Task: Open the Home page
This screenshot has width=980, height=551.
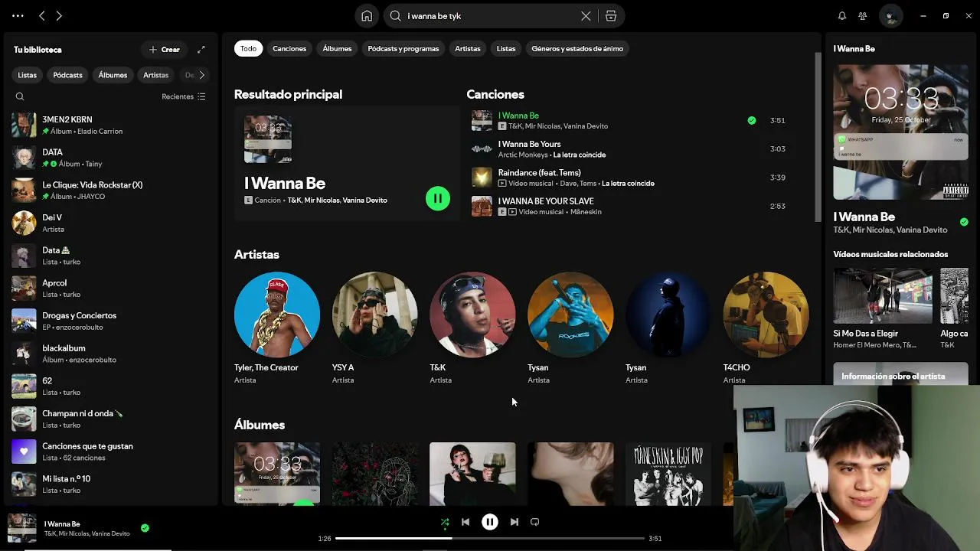Action: tap(367, 16)
